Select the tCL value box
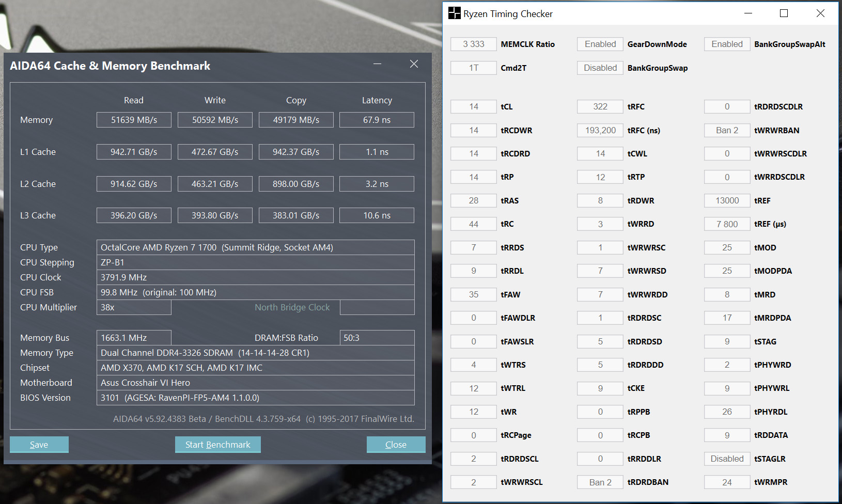Image resolution: width=842 pixels, height=504 pixels. pos(474,107)
